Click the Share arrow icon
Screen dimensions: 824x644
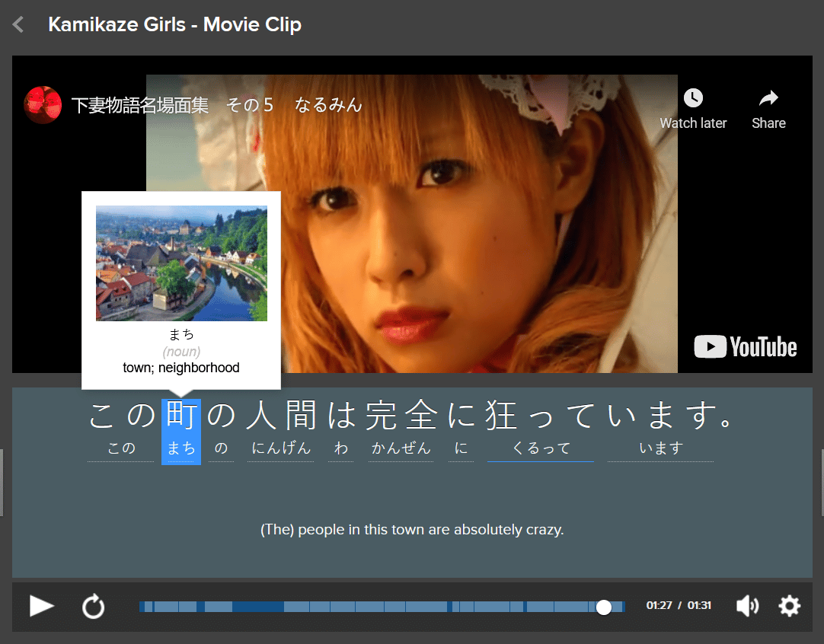tap(768, 98)
